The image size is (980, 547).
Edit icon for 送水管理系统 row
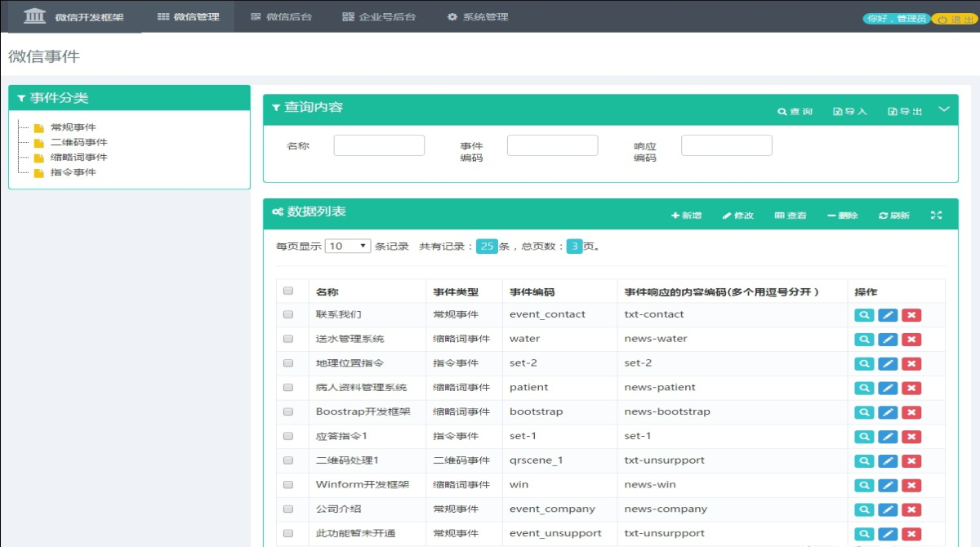tap(888, 340)
